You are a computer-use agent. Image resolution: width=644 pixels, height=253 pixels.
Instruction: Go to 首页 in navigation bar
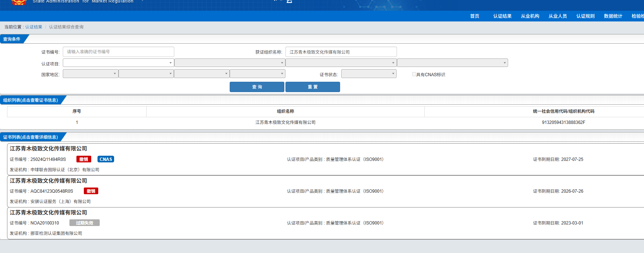click(475, 16)
